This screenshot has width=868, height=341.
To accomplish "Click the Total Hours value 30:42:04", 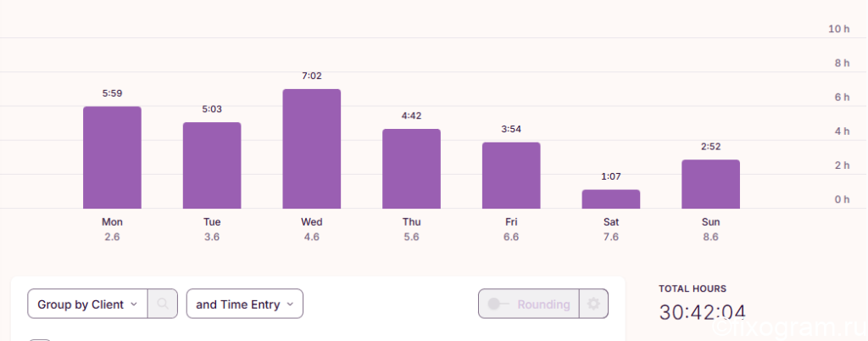I will (703, 313).
